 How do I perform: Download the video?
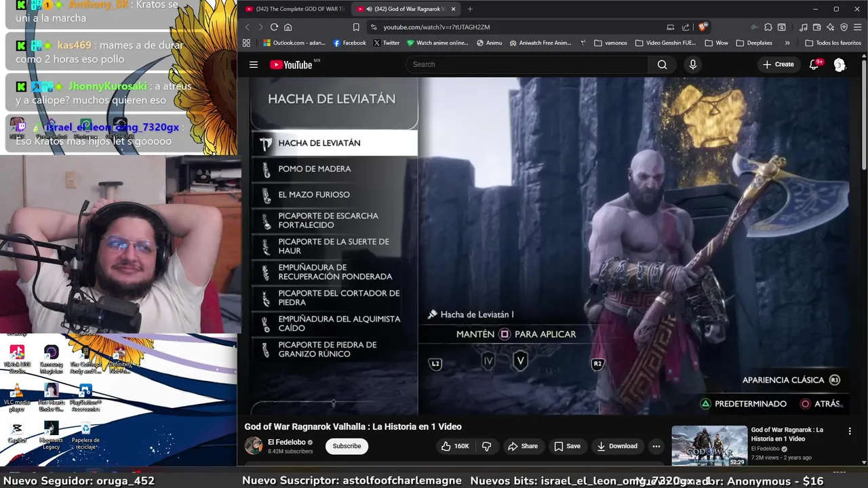pos(617,446)
